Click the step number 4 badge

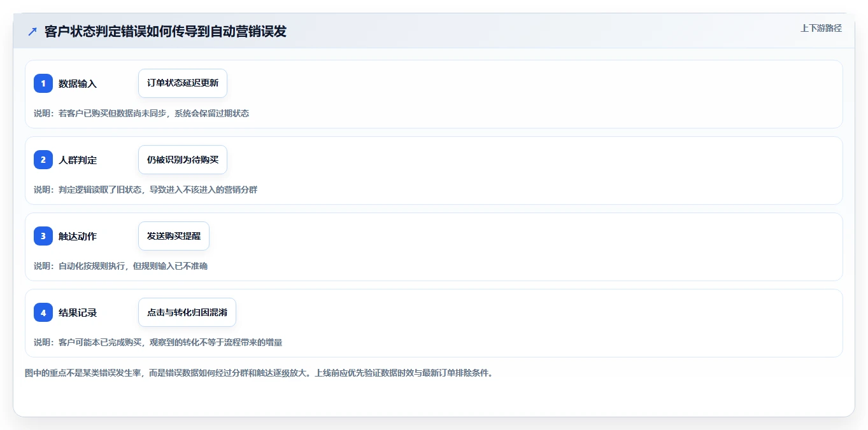coord(43,312)
